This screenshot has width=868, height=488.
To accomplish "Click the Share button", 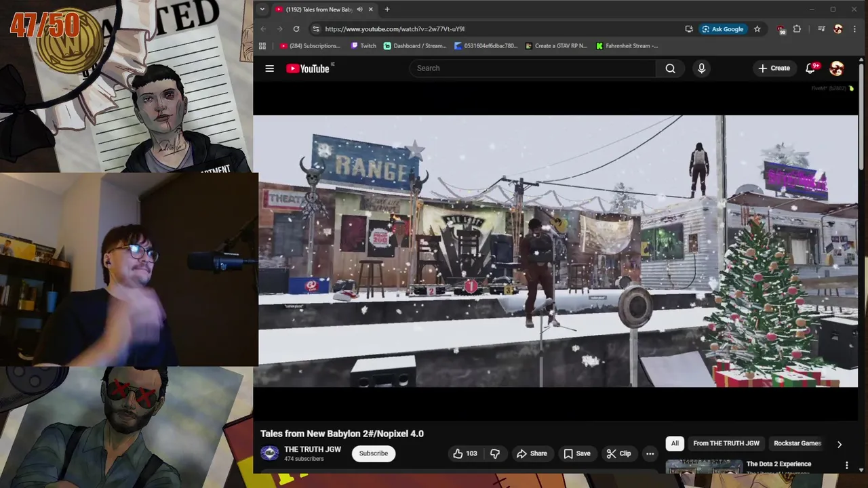I will tap(531, 453).
